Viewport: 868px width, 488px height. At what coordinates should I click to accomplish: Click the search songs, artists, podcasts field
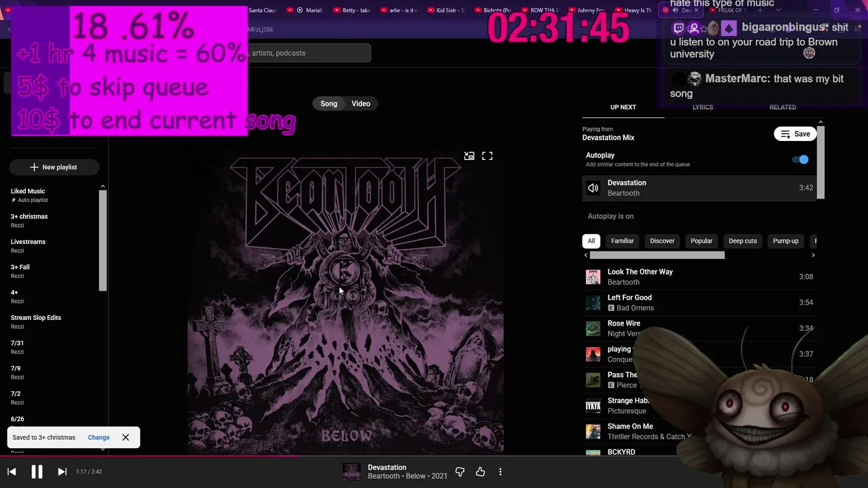[309, 53]
